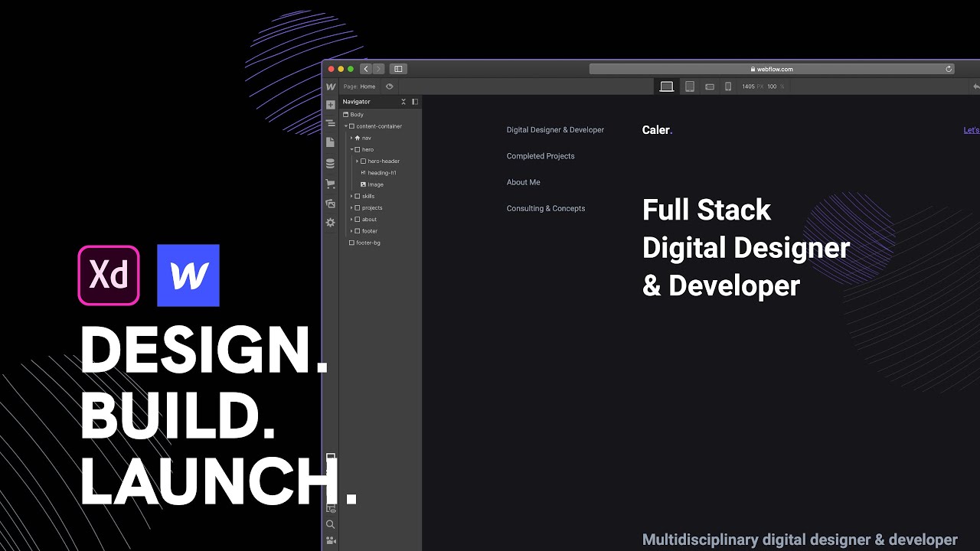
Task: Switch to Mobile landscape breakpoint view
Action: (710, 86)
